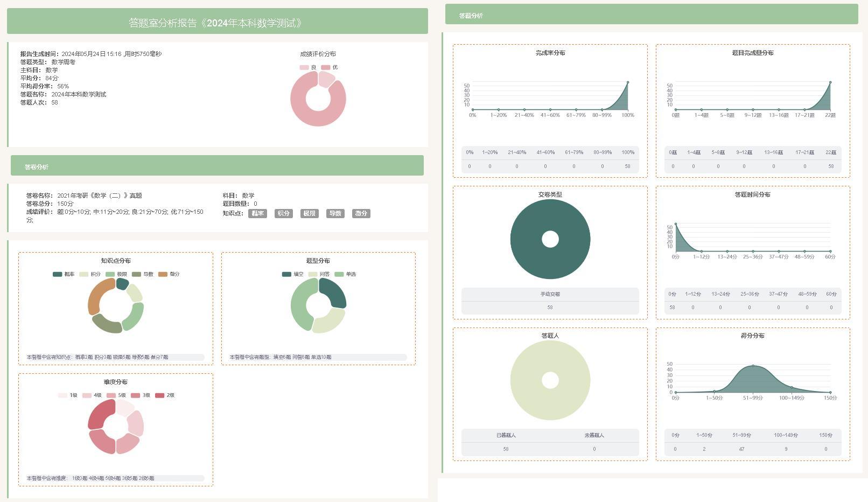Toggle 微分 legend in 知识点分布 chart
This screenshot has width=868, height=502.
click(169, 274)
